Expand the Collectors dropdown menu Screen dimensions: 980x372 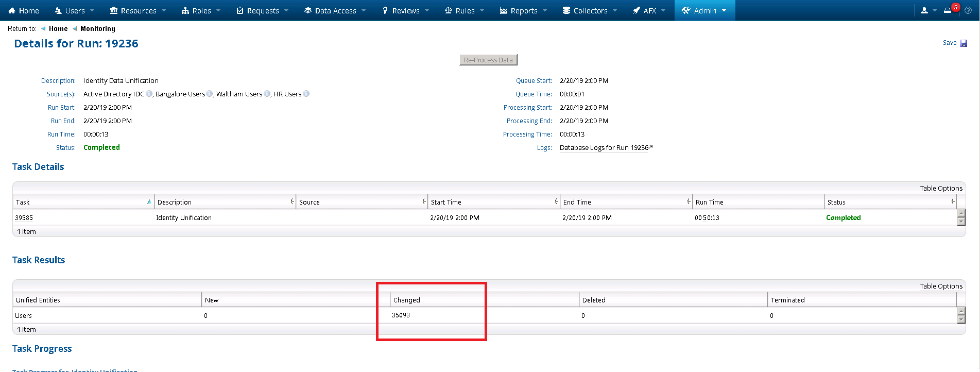(590, 10)
